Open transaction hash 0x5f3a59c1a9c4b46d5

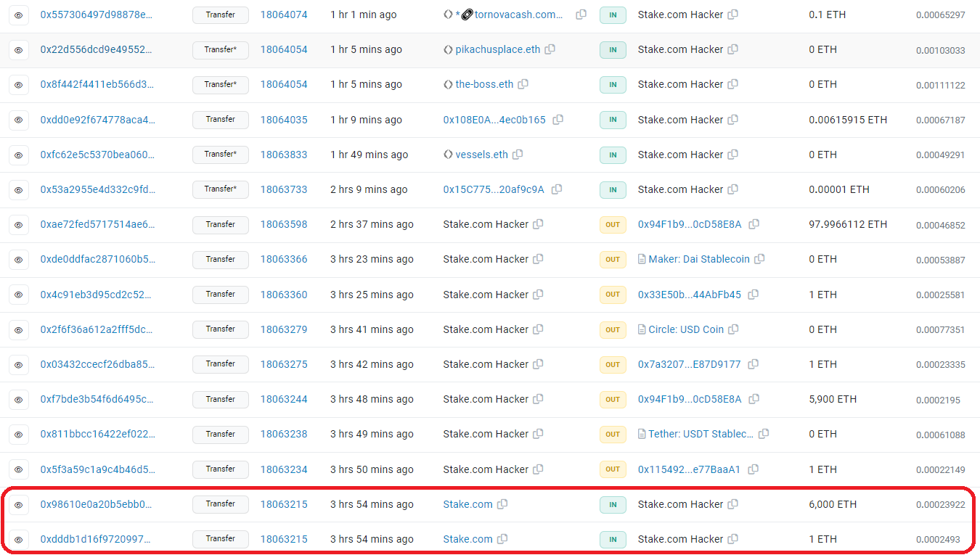pyautogui.click(x=97, y=469)
